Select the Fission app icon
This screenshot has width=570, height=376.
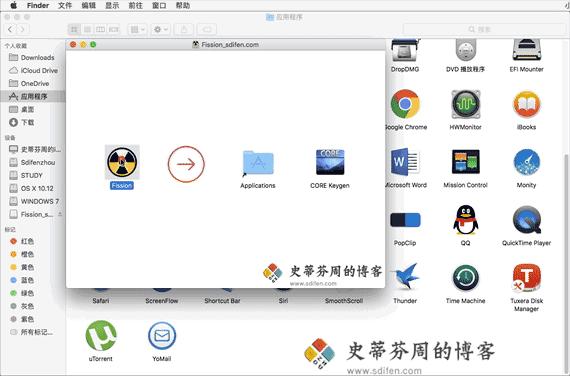tap(122, 162)
